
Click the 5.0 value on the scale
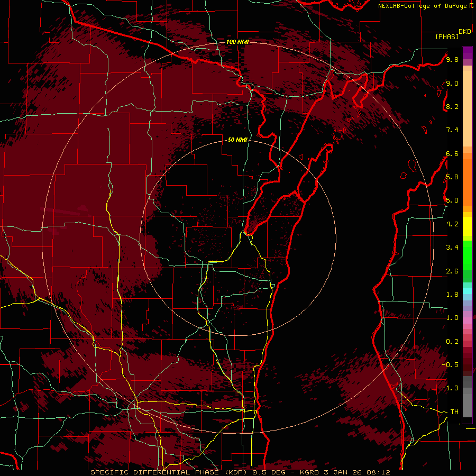pos(452,200)
